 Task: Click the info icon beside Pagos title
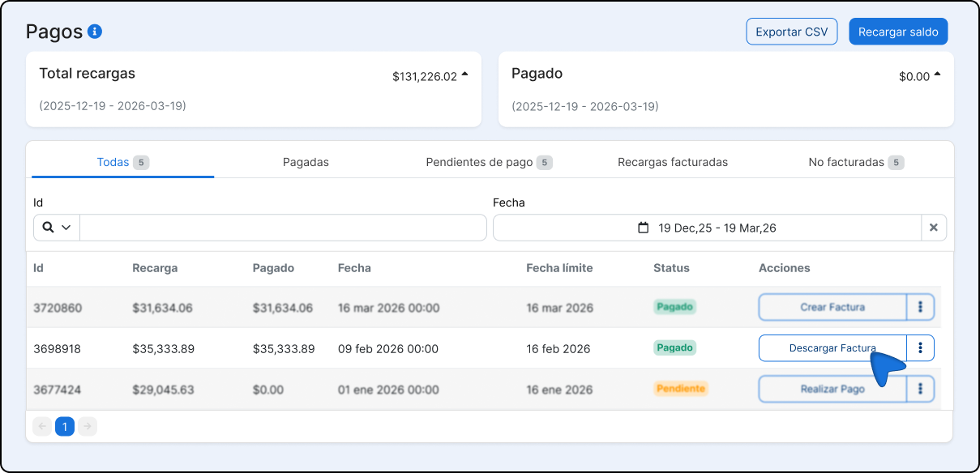pos(95,32)
